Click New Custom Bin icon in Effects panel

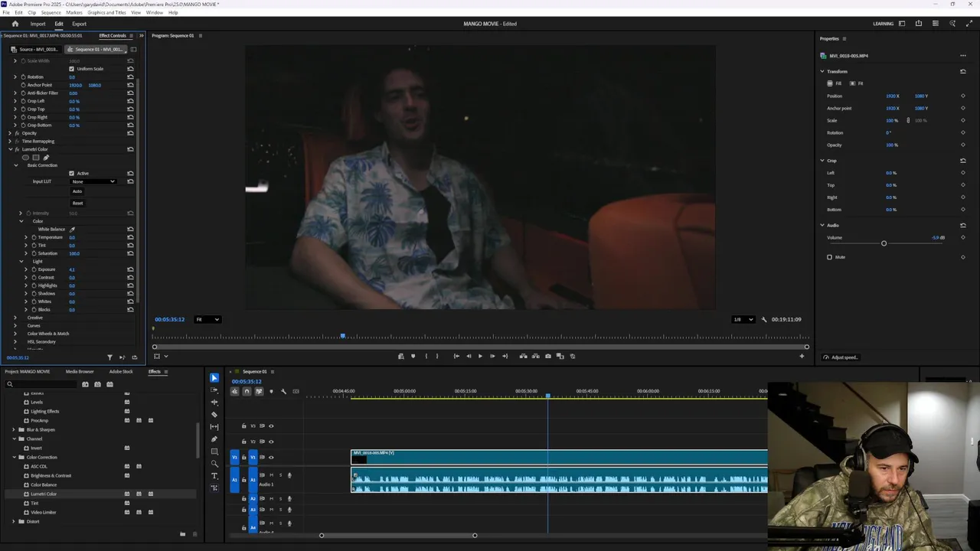click(x=182, y=534)
